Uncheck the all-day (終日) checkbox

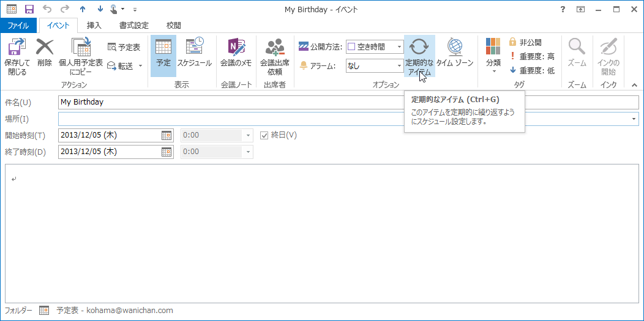tap(264, 135)
